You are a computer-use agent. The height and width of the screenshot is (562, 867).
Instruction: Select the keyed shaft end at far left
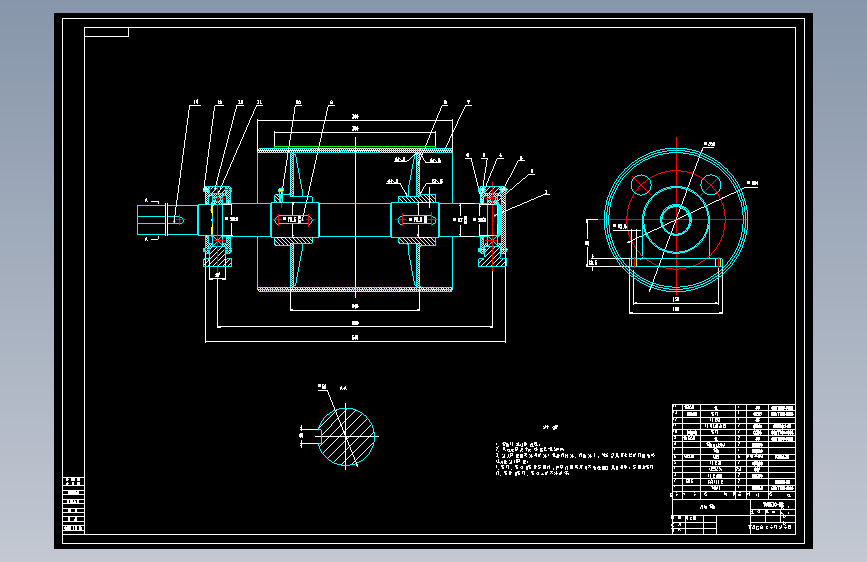(167, 220)
